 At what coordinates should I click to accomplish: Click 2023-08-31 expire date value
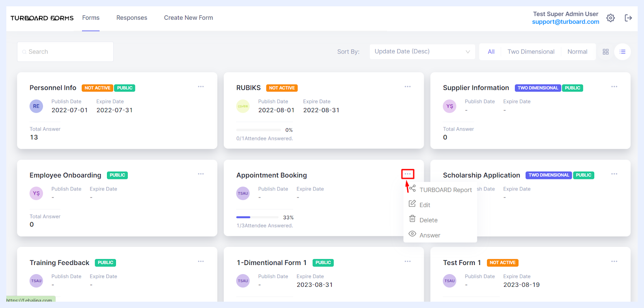[x=315, y=285]
